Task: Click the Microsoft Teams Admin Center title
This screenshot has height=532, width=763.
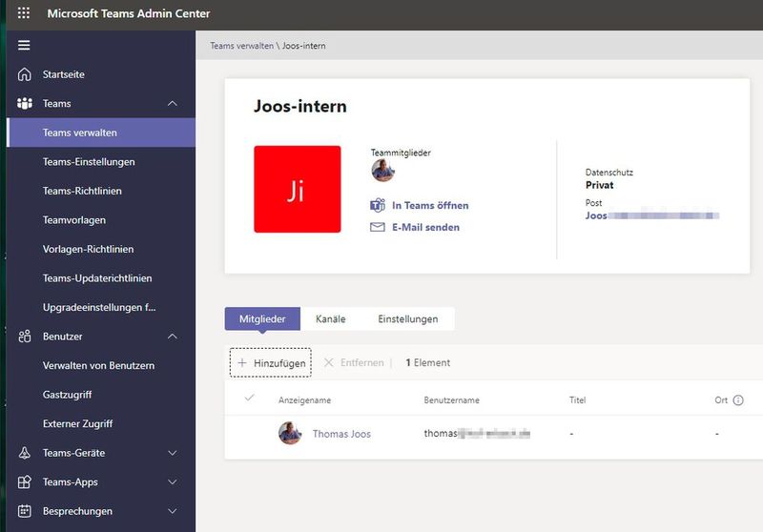Action: (x=129, y=13)
